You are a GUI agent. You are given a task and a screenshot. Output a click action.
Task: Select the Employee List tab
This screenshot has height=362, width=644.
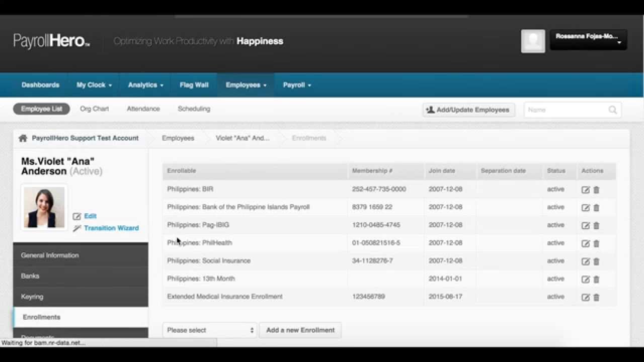41,109
